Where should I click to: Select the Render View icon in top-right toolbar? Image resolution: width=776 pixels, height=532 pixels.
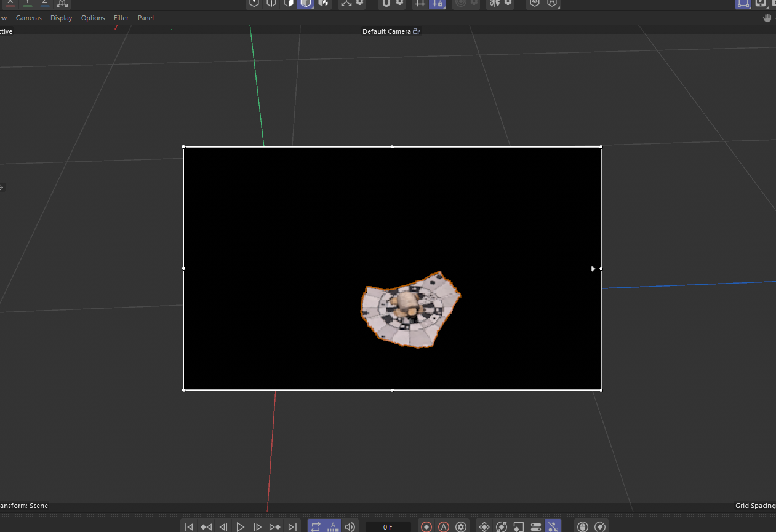click(761, 4)
